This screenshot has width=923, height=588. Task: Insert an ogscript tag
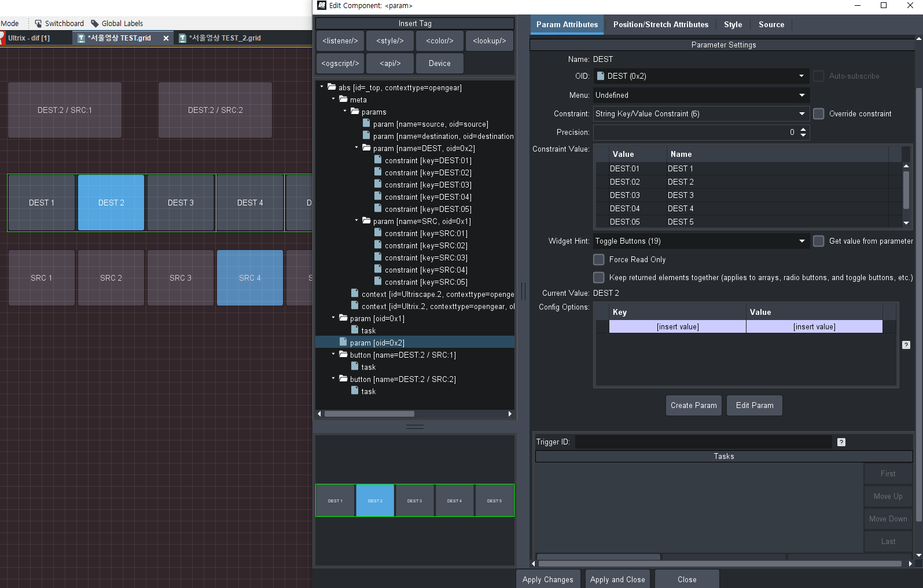340,64
